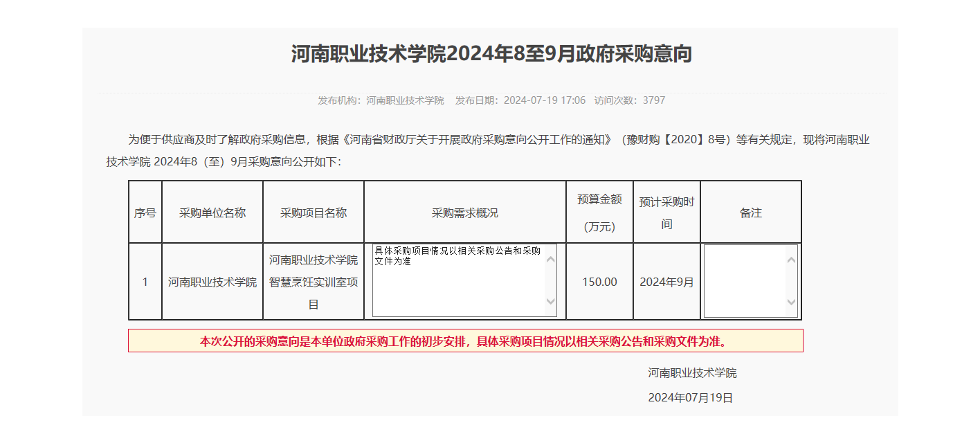This screenshot has height=443, width=980.
Task: Click the intro paragraph starting 为便于供应商
Action: point(488,151)
